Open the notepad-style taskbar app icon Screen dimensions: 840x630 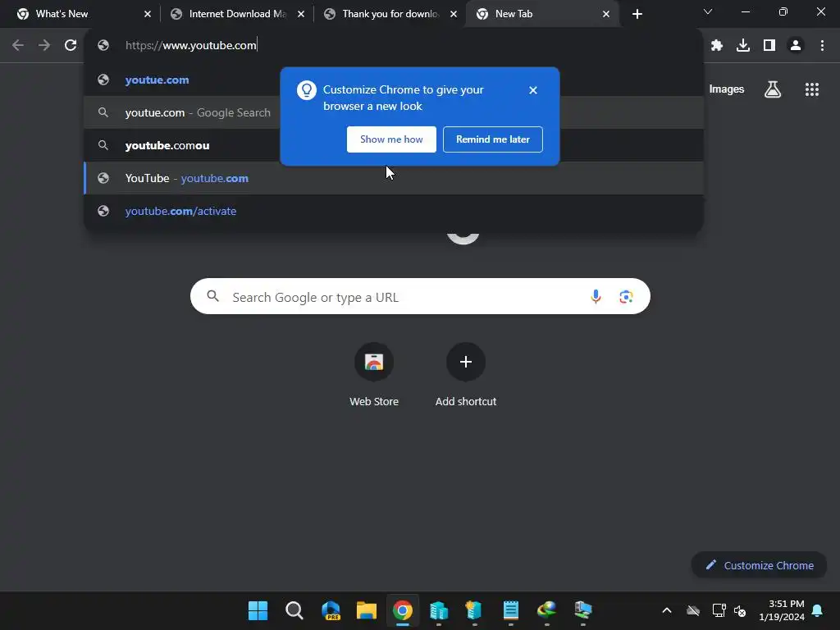pos(510,609)
